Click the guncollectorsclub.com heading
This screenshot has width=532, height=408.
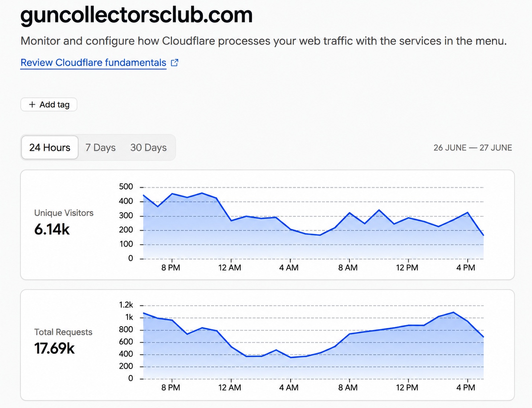(136, 15)
